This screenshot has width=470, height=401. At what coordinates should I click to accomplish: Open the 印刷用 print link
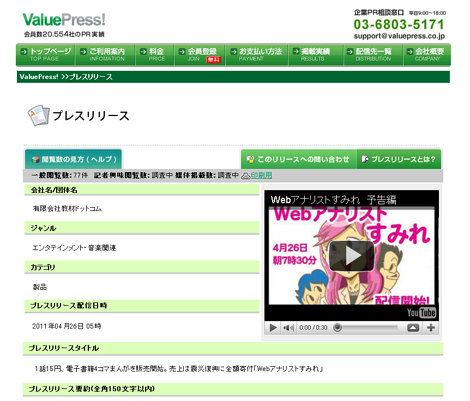(261, 175)
